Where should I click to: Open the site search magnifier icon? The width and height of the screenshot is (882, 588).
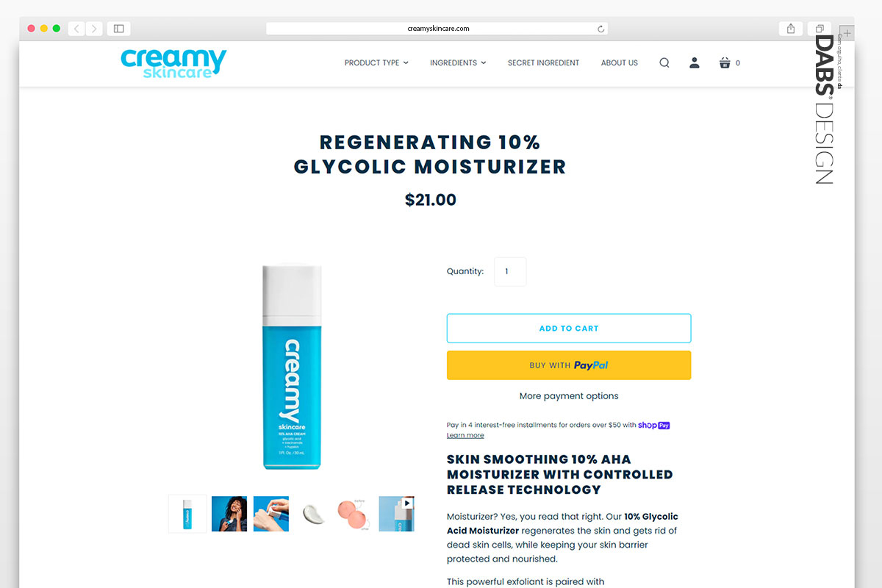pos(664,63)
